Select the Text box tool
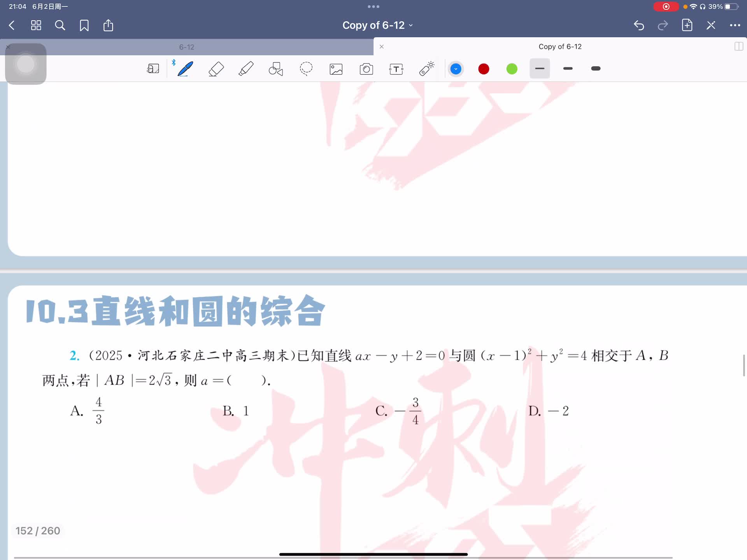 tap(396, 69)
